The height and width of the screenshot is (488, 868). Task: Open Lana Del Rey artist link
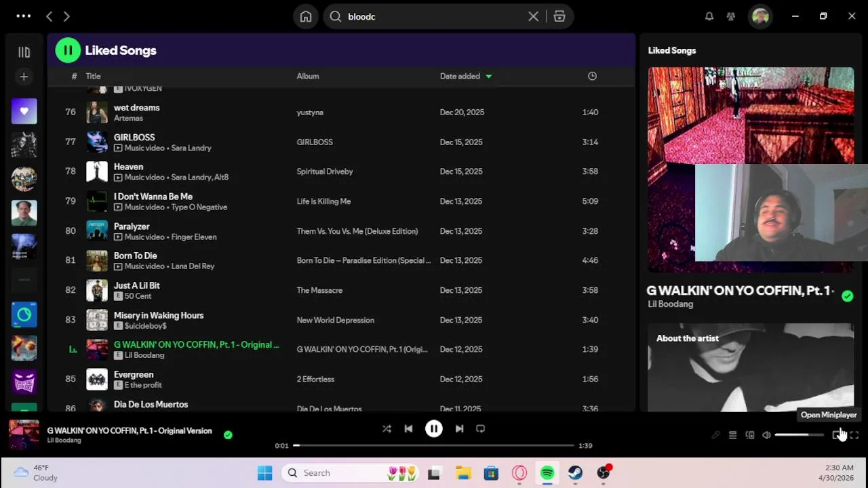coord(193,266)
